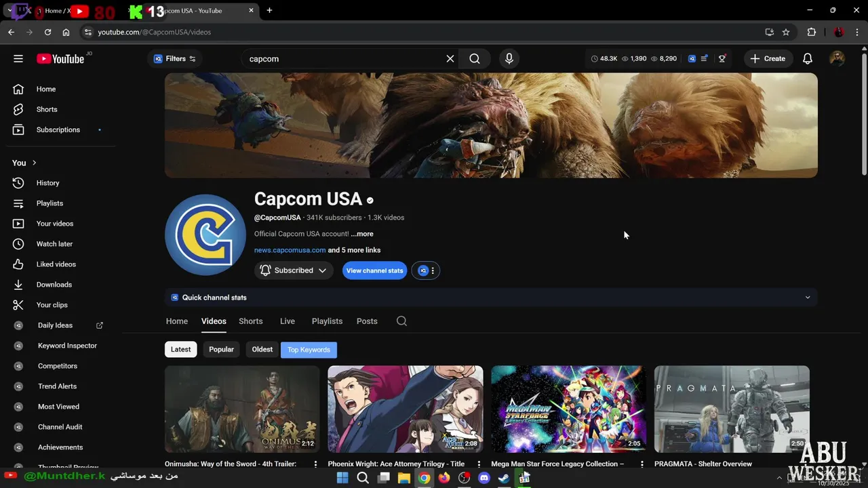Open options menu for Mega Man video
The width and height of the screenshot is (868, 488).
pyautogui.click(x=642, y=464)
